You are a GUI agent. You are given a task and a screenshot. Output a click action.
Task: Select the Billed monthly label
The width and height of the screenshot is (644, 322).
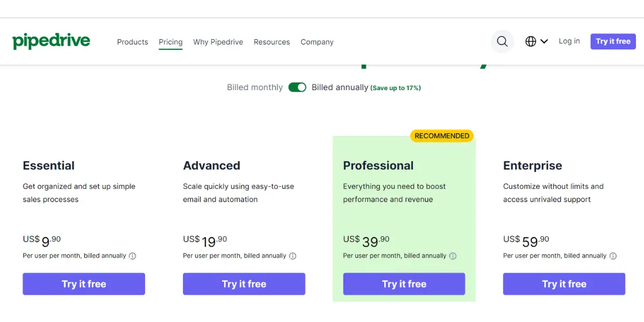(x=255, y=87)
